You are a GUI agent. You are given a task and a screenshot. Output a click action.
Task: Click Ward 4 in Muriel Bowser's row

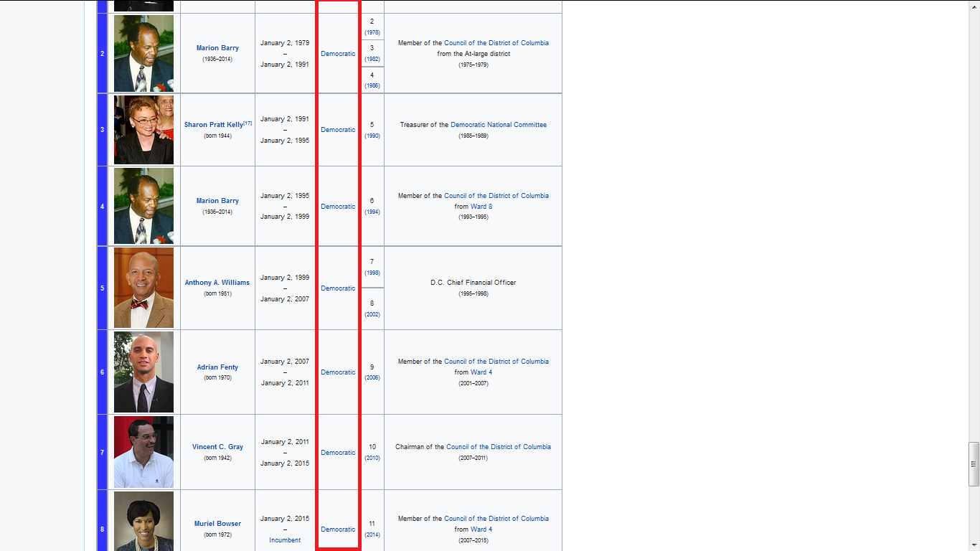[x=481, y=529]
